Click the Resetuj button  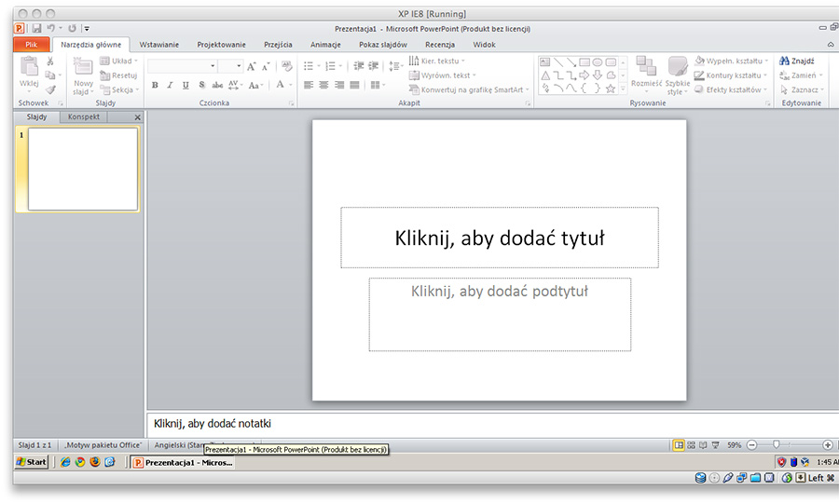coord(118,75)
